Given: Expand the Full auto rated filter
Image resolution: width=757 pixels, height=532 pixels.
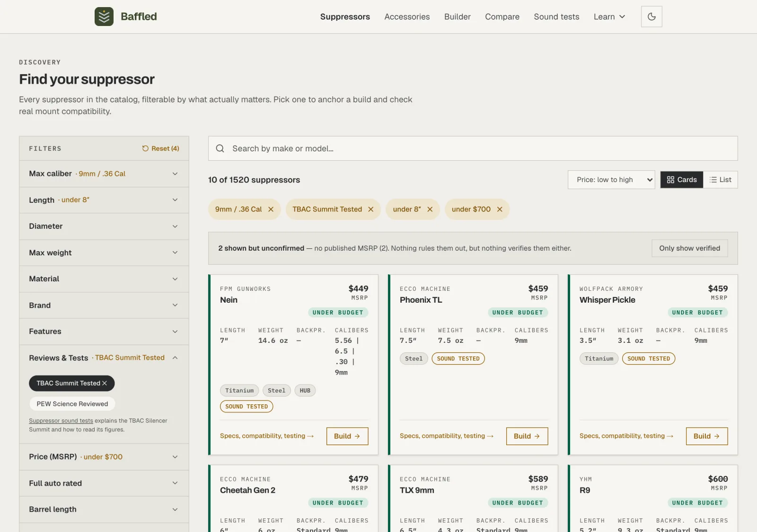Looking at the screenshot, I should (x=104, y=483).
